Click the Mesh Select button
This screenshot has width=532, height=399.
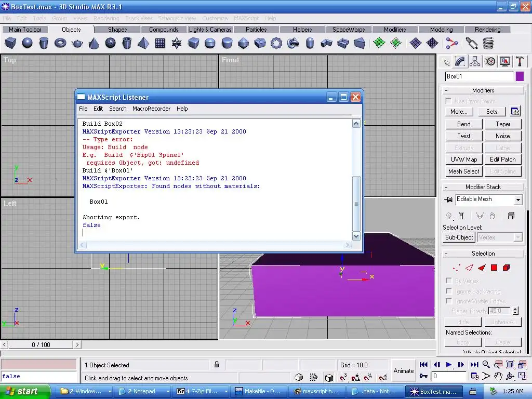463,171
